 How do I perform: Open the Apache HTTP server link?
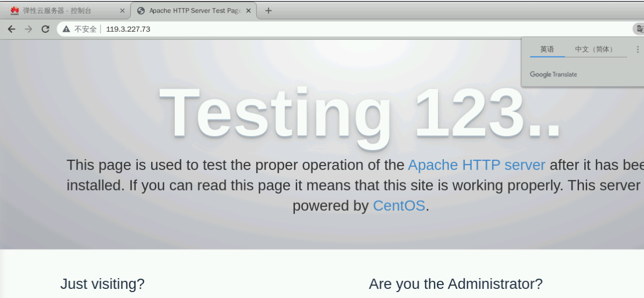477,165
